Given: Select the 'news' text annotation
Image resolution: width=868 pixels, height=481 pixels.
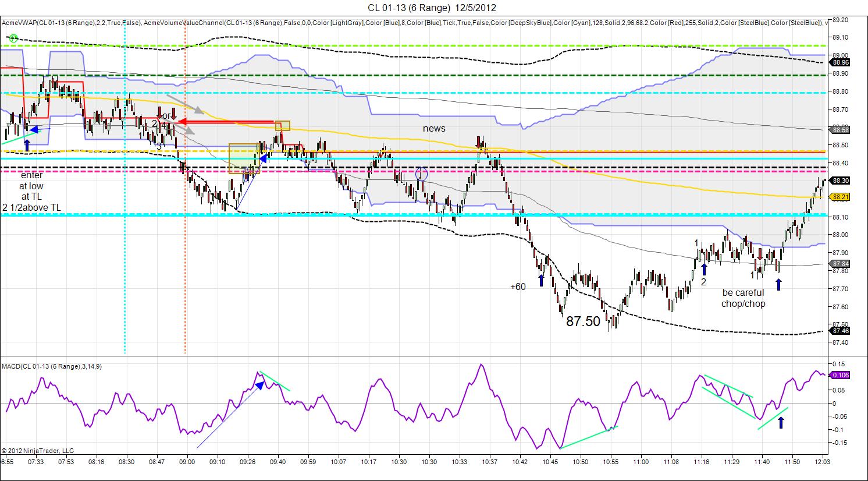Looking at the screenshot, I should (x=434, y=128).
